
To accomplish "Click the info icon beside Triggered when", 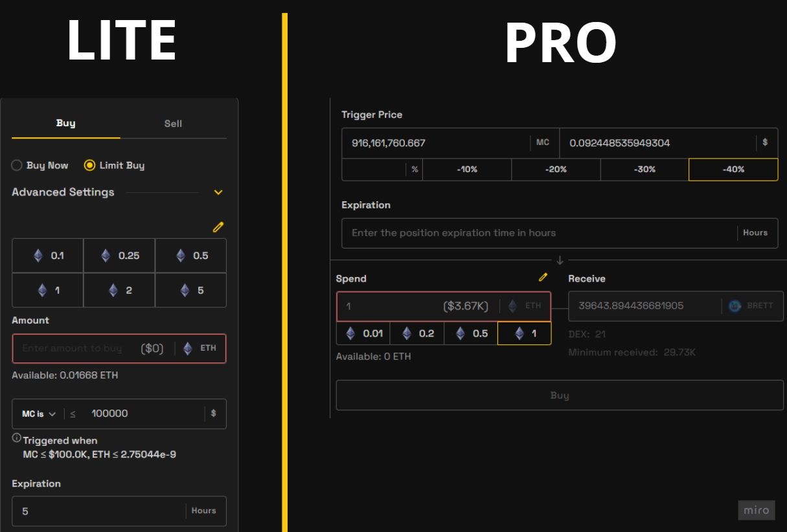I will coord(17,438).
